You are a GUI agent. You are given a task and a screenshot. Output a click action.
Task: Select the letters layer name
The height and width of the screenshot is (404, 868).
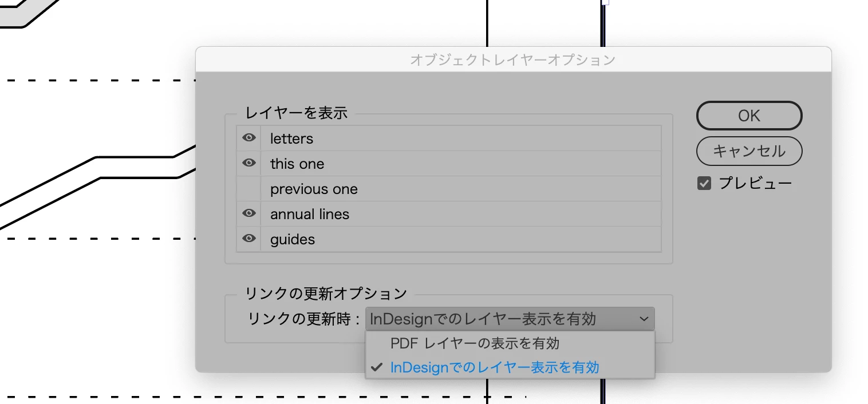(x=292, y=138)
